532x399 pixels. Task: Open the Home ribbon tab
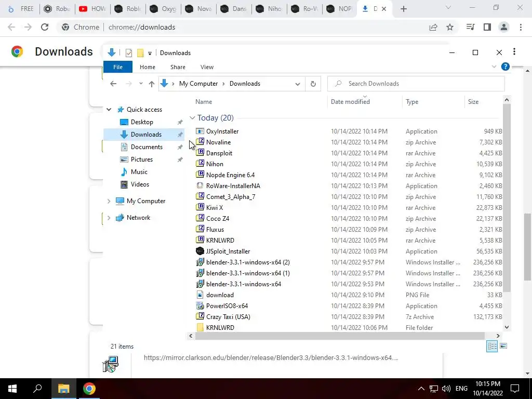point(147,67)
